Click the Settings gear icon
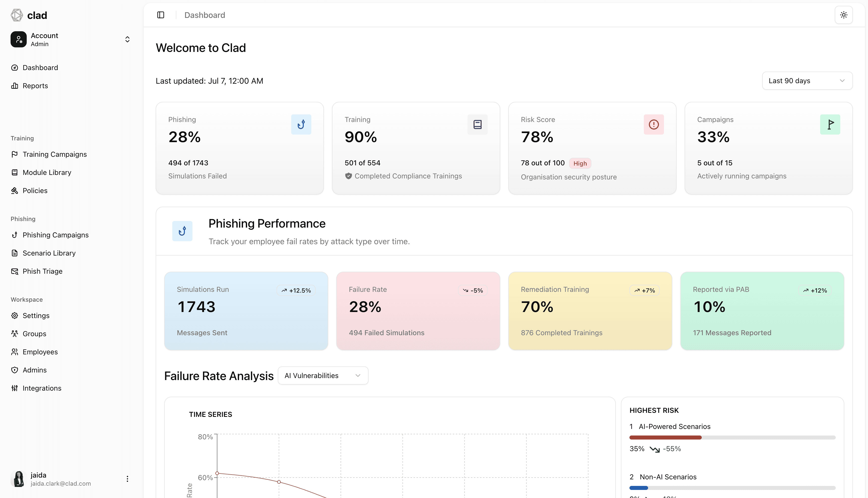868x498 pixels. coord(14,316)
